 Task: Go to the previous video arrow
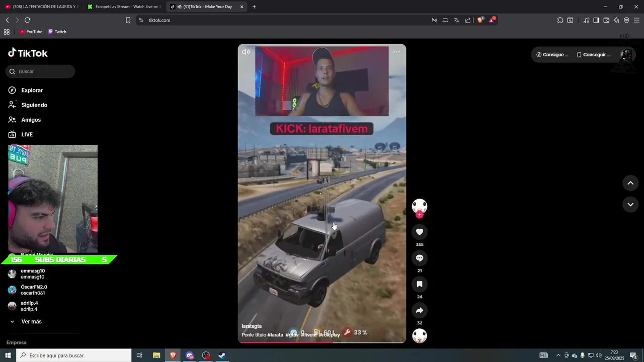tap(630, 183)
